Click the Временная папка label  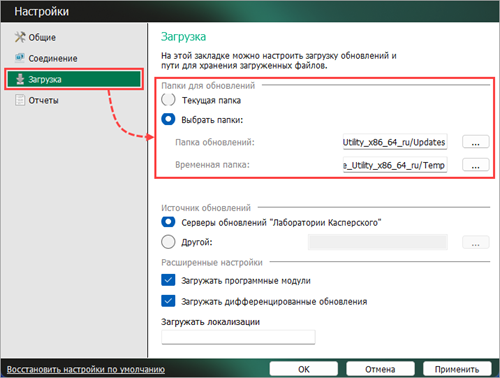tap(212, 165)
